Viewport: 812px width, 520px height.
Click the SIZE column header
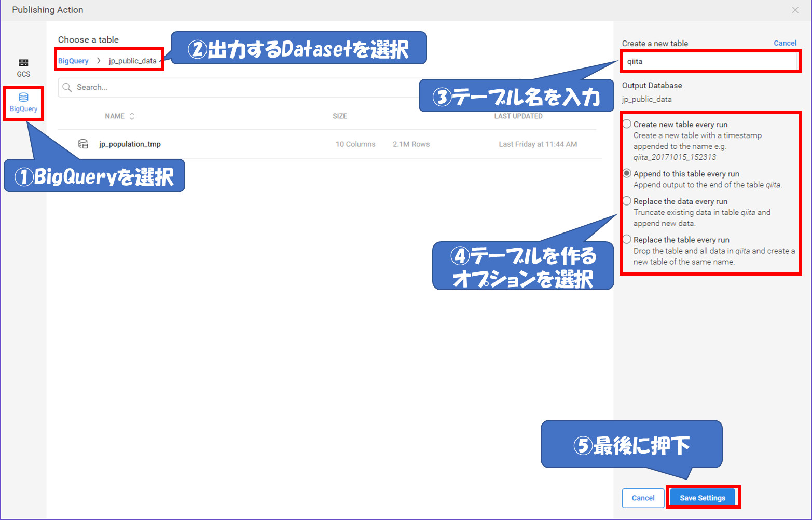pyautogui.click(x=340, y=116)
